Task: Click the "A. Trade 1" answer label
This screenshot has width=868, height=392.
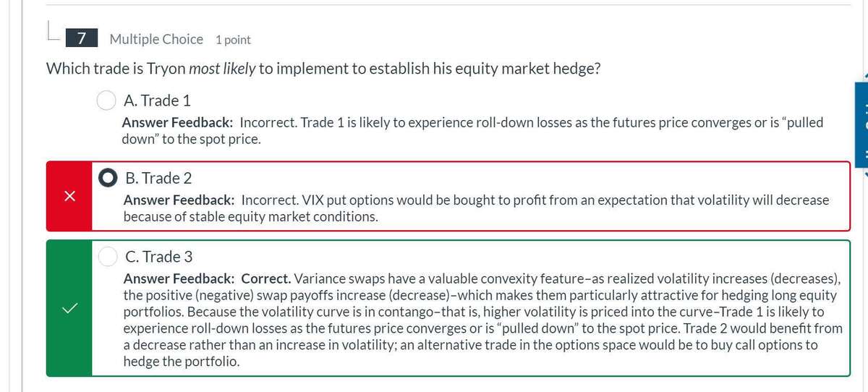Action: click(x=157, y=100)
